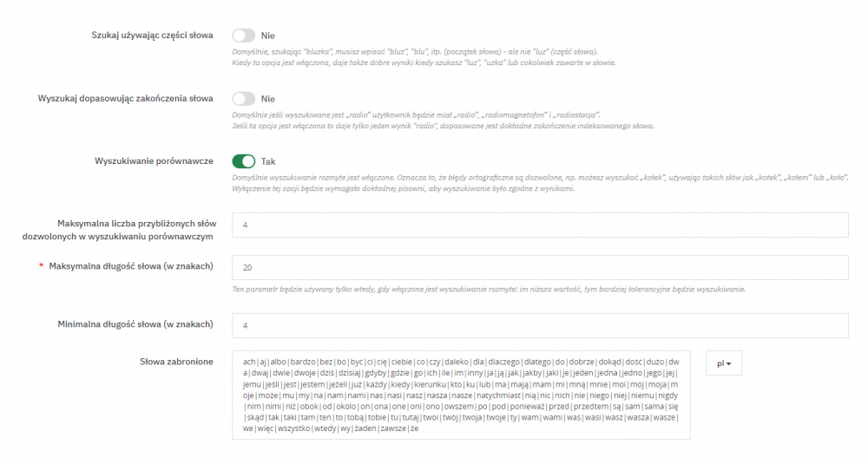Click the 'Maksymalna liczba przybliżonych słów' input field
The height and width of the screenshot is (464, 868).
[540, 225]
